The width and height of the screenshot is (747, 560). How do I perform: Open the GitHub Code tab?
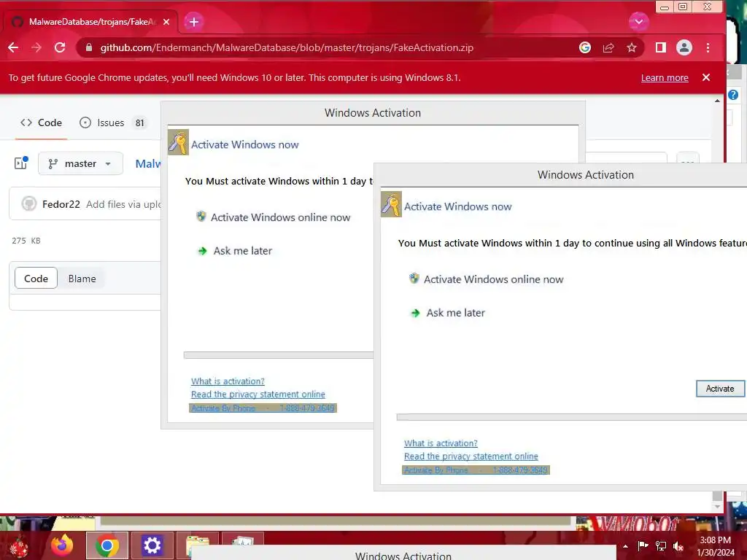pos(41,122)
